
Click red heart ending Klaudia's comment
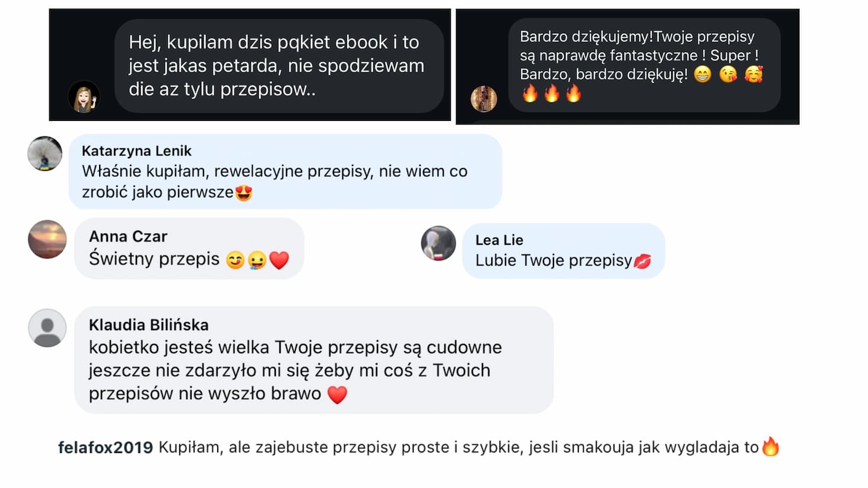(337, 394)
